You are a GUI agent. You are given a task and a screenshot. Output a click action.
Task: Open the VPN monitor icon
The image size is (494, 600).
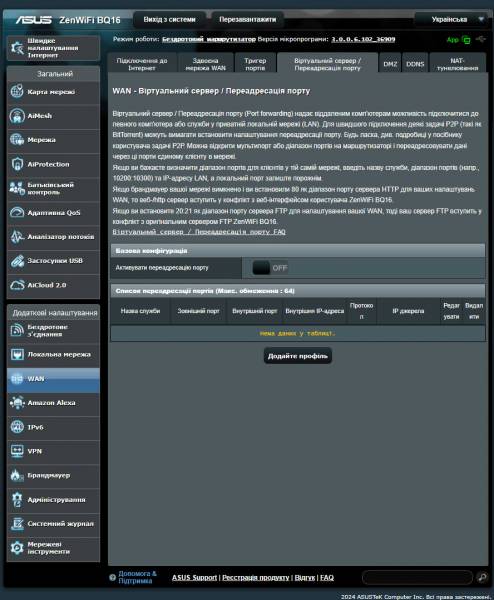[x=17, y=451]
